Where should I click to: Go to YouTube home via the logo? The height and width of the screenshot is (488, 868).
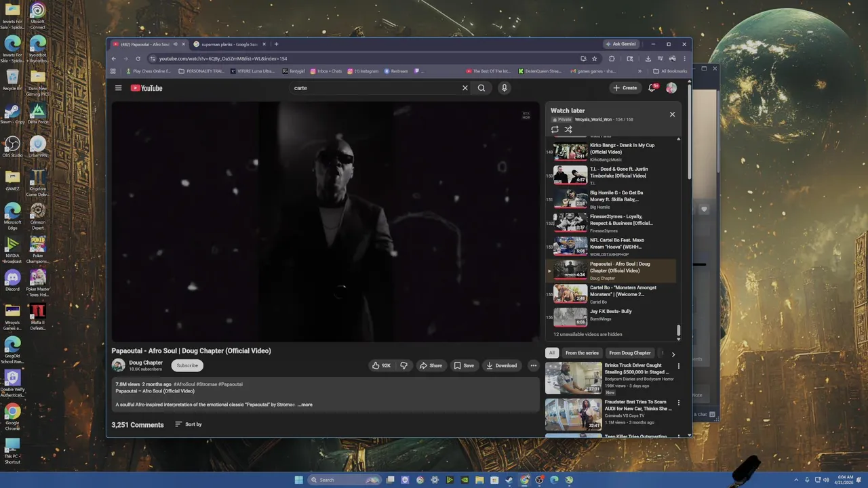(146, 88)
